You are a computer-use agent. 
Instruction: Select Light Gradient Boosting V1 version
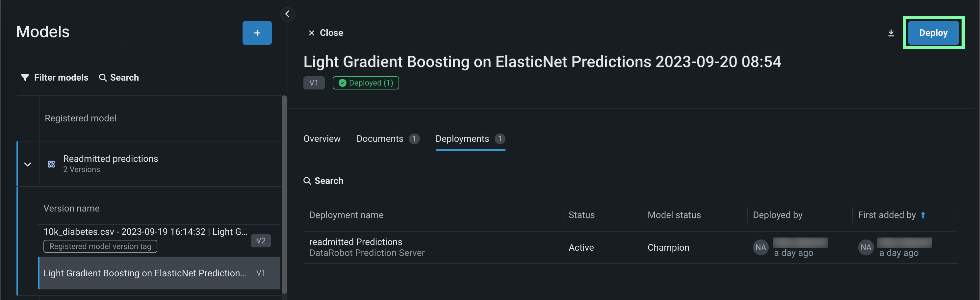click(144, 273)
